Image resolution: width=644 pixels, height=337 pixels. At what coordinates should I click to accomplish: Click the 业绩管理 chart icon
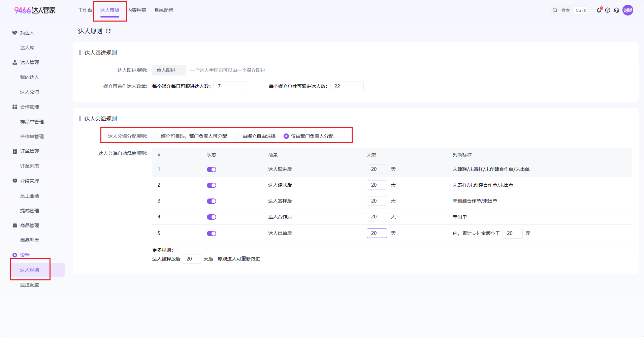15,181
